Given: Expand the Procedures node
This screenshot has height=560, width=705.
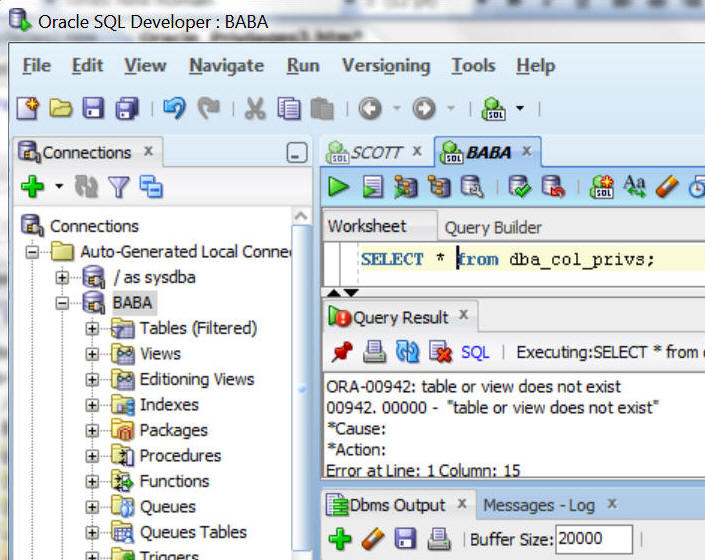Looking at the screenshot, I should [92, 456].
